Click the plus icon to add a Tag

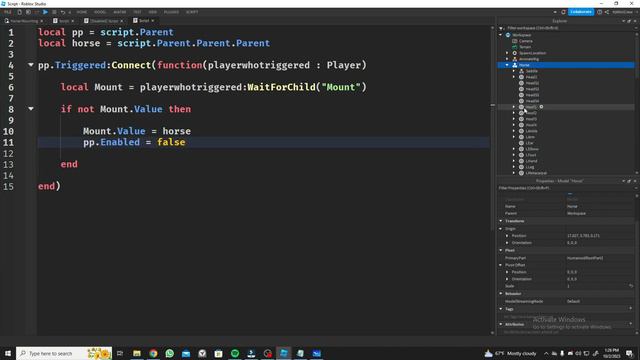pos(631,309)
